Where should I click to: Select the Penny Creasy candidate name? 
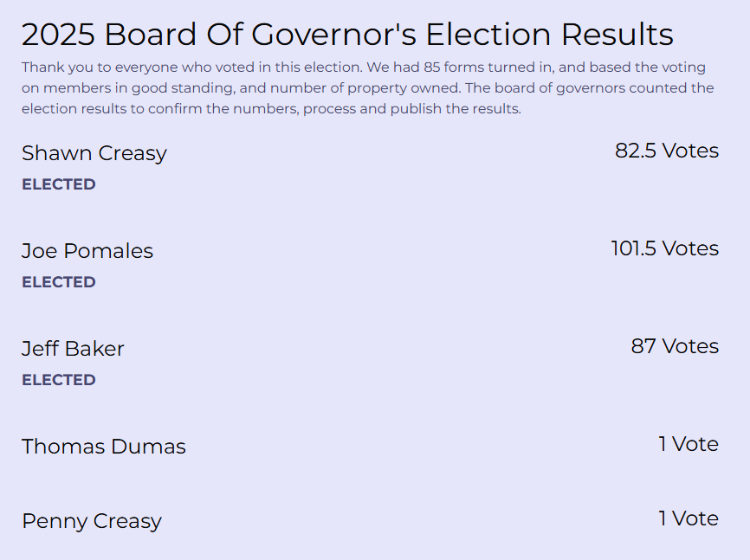pyautogui.click(x=92, y=521)
